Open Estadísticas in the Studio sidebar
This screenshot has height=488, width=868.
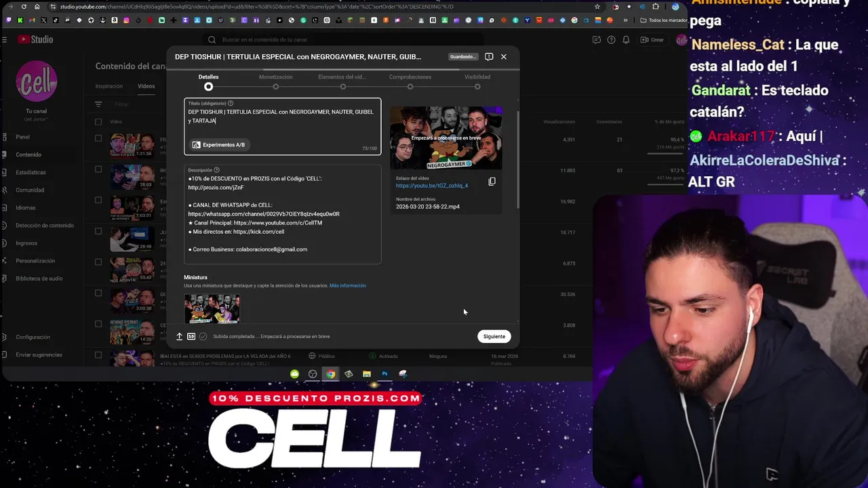[x=31, y=172]
